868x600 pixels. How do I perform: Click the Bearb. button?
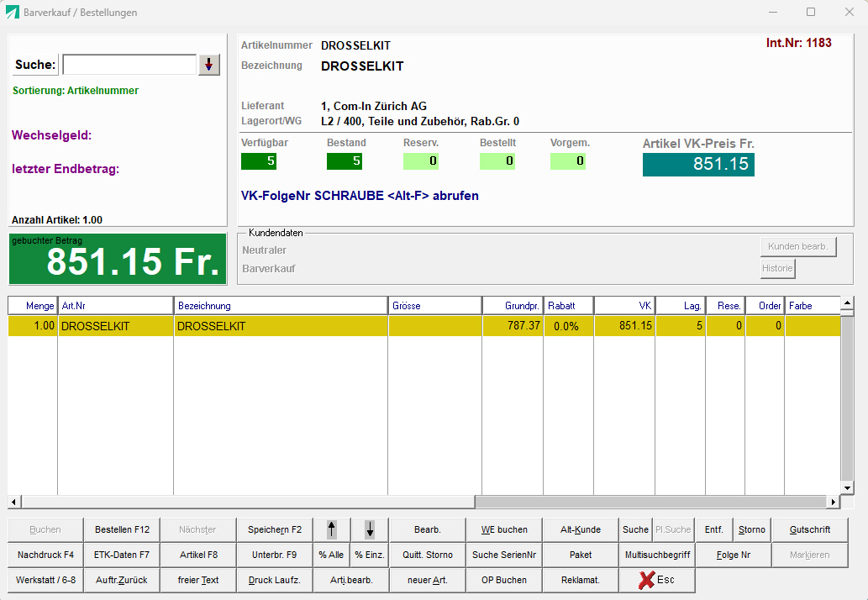(428, 529)
